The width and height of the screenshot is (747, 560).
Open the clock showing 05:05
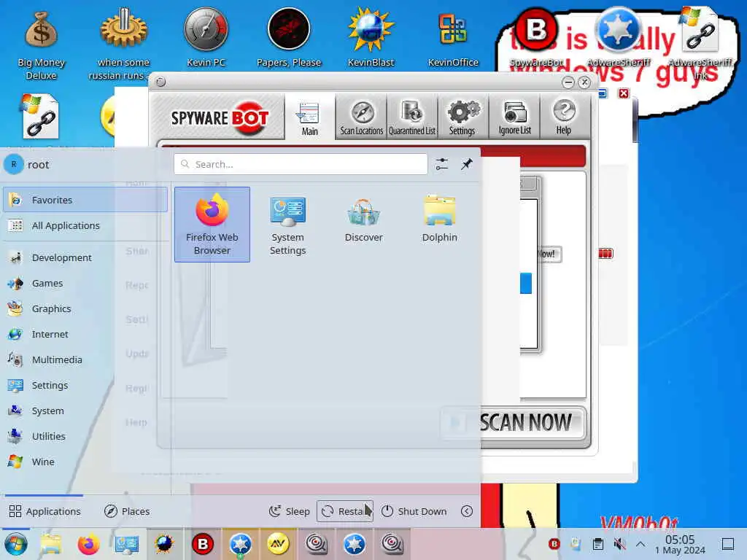point(680,544)
